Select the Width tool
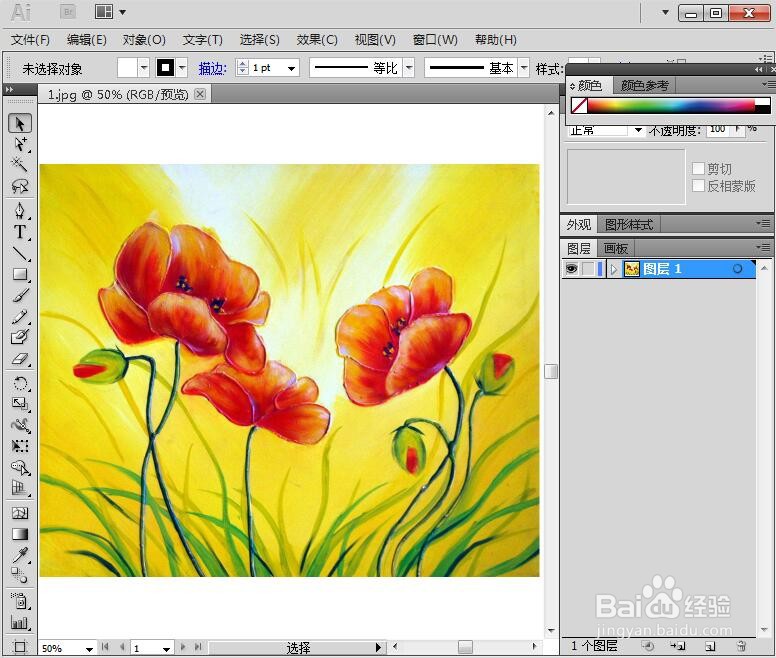Viewport: 776px width, 658px height. tap(20, 425)
